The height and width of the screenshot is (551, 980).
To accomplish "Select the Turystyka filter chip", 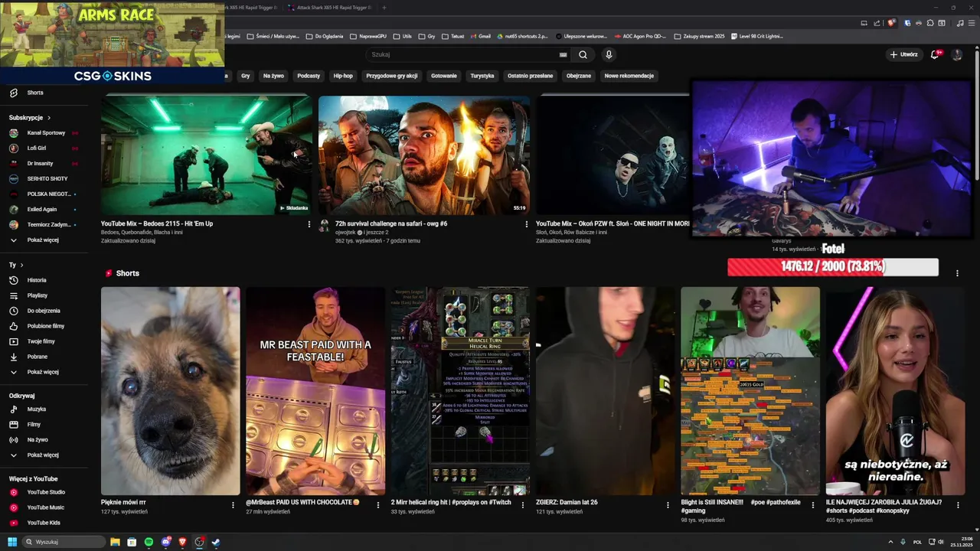I will coord(482,76).
